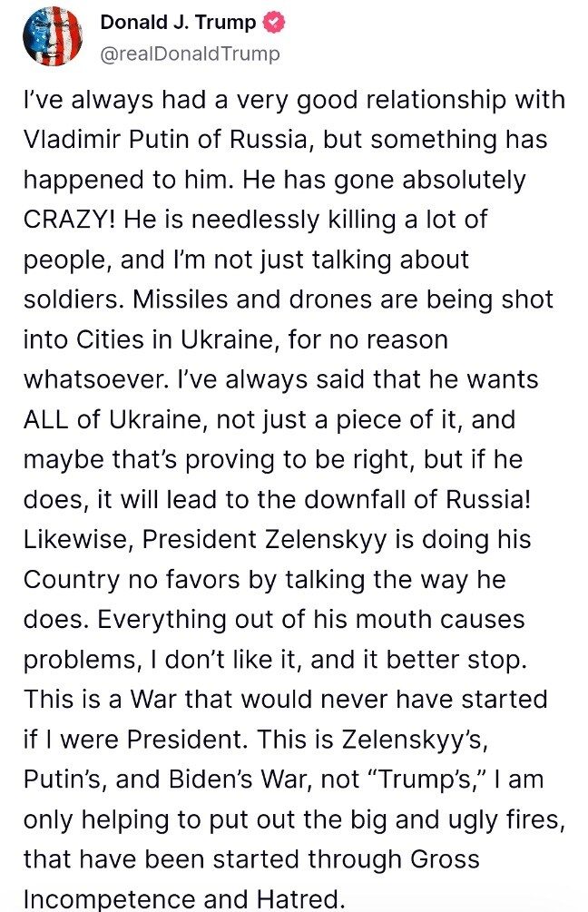The image size is (588, 912).
Task: Visit the @realDonaldTrump handle link
Action: coord(191,54)
